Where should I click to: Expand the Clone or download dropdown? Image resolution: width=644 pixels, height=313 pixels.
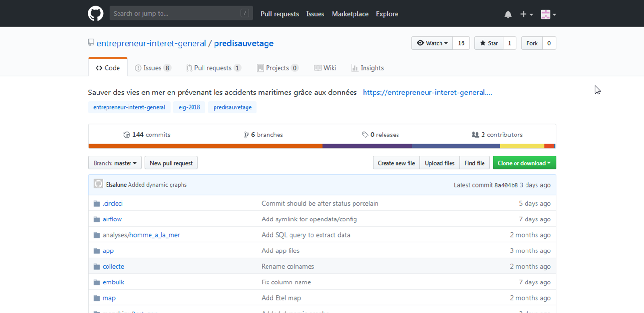pos(524,163)
